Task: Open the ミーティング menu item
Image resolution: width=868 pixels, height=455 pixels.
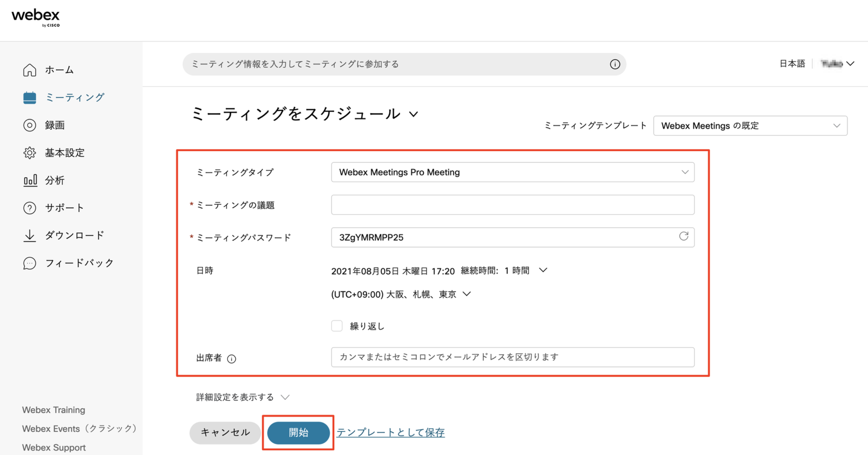Action: (75, 98)
